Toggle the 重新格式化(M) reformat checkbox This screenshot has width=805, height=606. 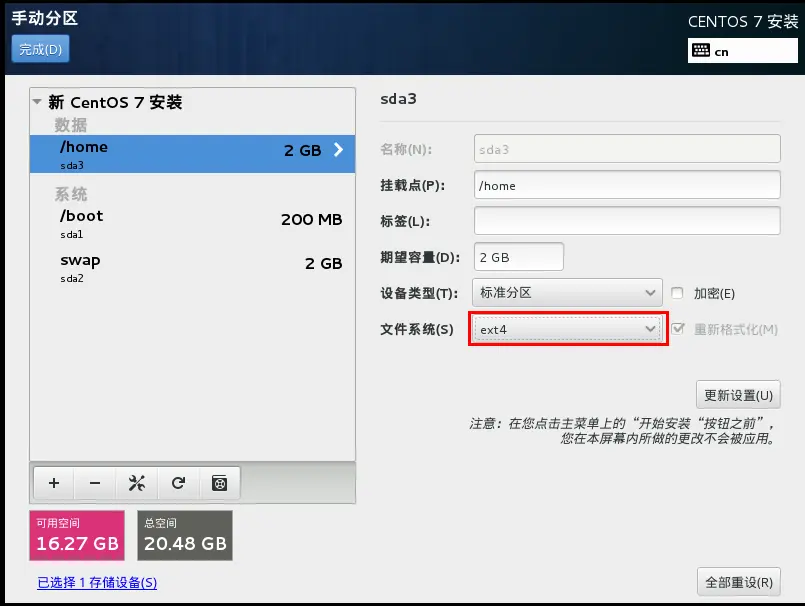pos(678,329)
